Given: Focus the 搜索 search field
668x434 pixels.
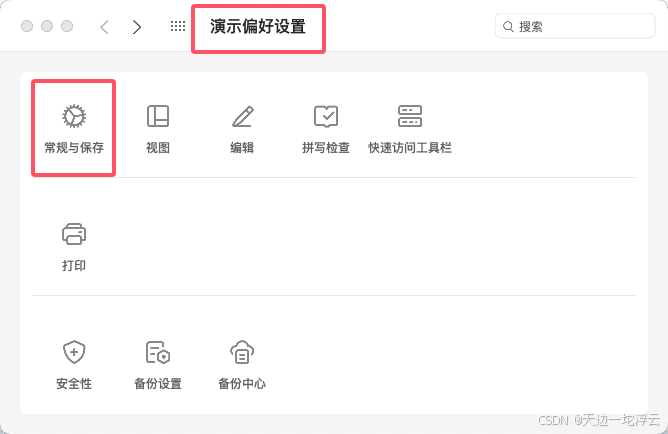Looking at the screenshot, I should coord(575,26).
